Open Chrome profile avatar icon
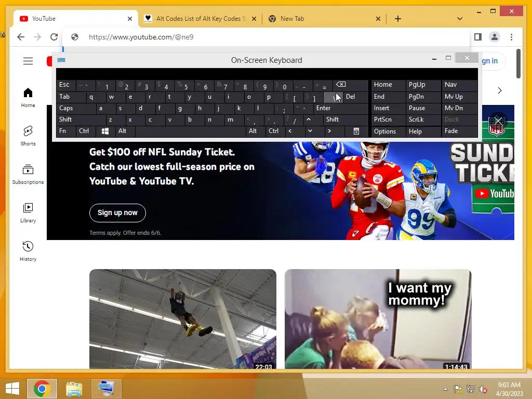 coord(495,37)
